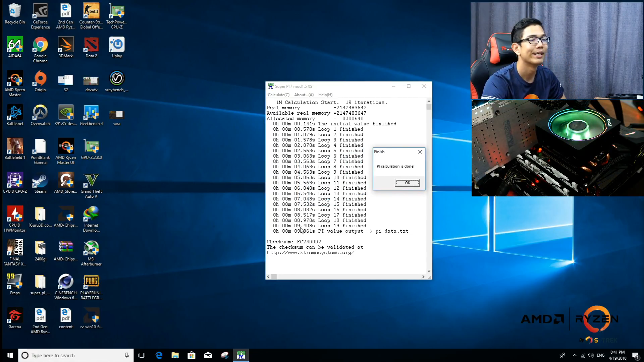The height and width of the screenshot is (362, 644).
Task: Click the Super PI horizontal scrollbar left arrow
Action: [x=268, y=277]
